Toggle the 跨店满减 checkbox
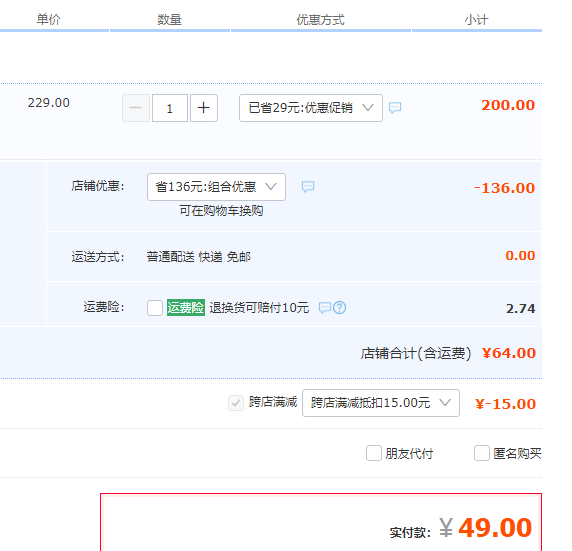The width and height of the screenshot is (572, 551). tap(236, 403)
